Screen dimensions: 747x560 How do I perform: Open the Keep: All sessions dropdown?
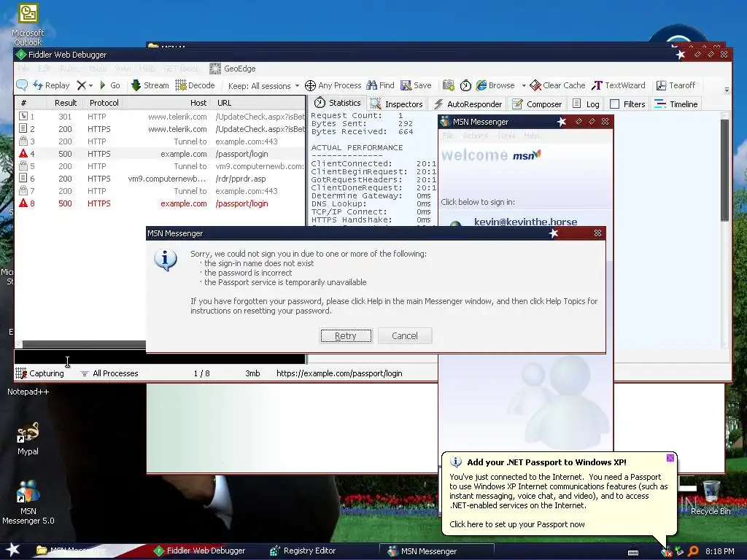coord(263,86)
